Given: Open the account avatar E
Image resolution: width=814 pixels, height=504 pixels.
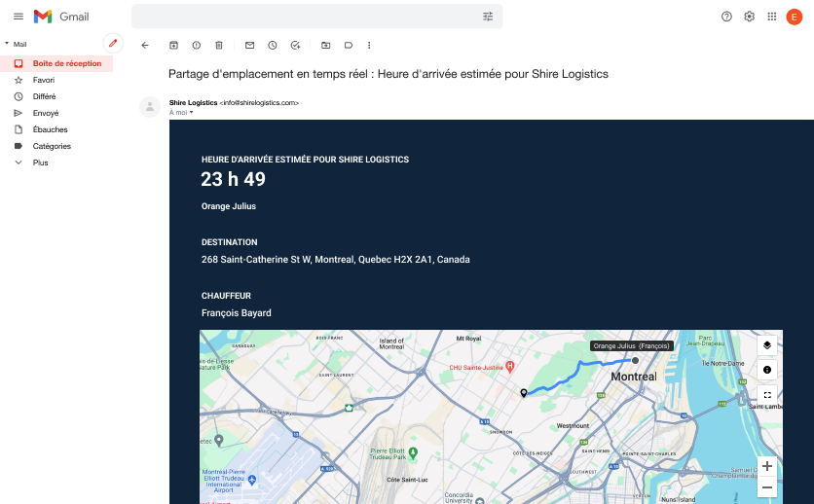Looking at the screenshot, I should 794,17.
